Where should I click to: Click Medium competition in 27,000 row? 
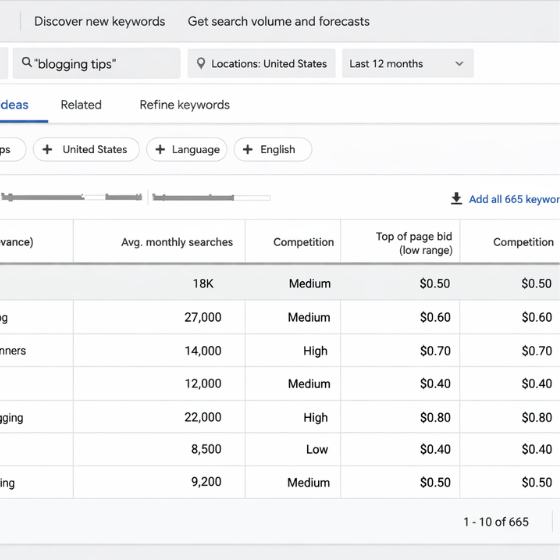coord(309,318)
